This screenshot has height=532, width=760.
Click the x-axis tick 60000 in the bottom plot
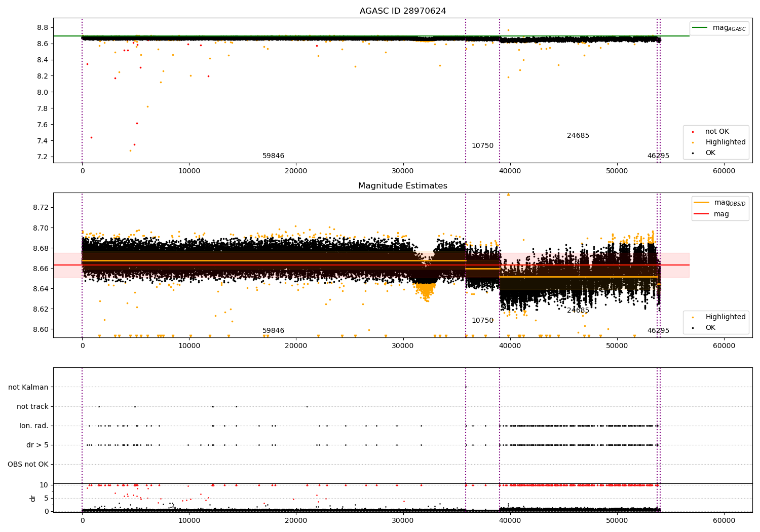coord(724,521)
